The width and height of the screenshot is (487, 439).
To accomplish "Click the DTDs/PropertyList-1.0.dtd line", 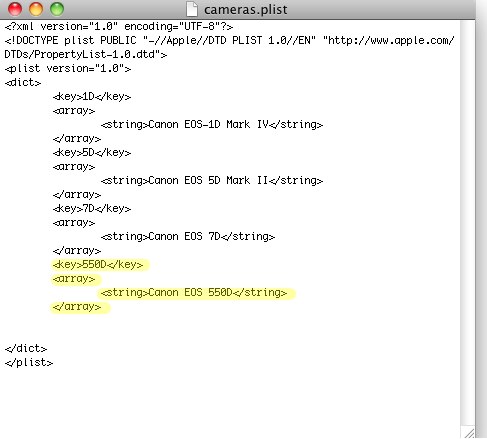I will click(x=86, y=54).
